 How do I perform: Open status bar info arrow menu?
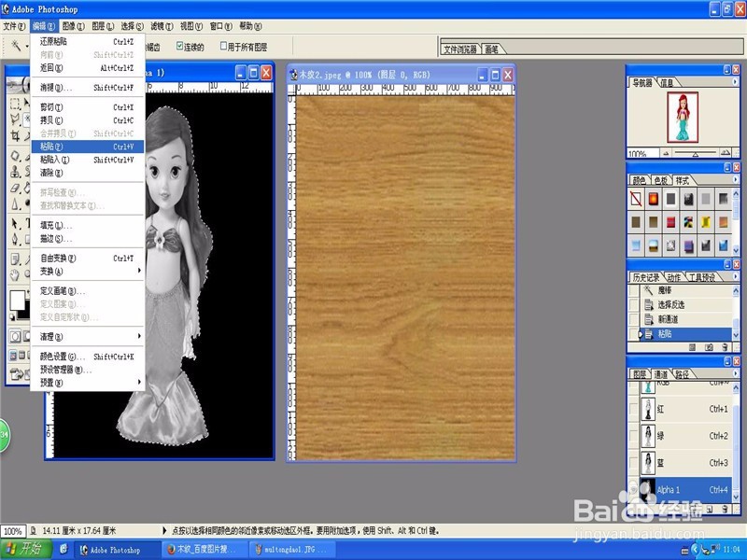tap(165, 530)
